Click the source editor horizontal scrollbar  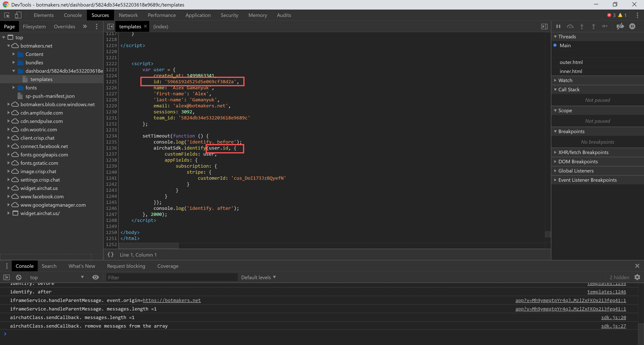[148, 246]
